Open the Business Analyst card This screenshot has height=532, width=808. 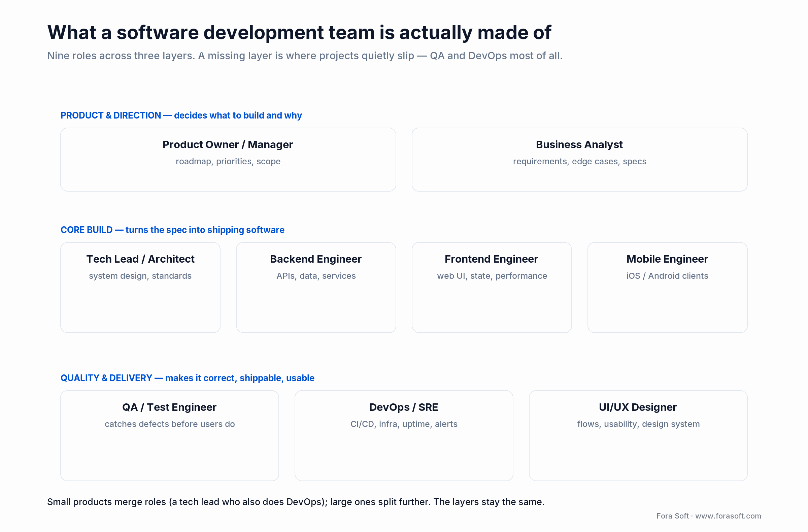point(579,160)
